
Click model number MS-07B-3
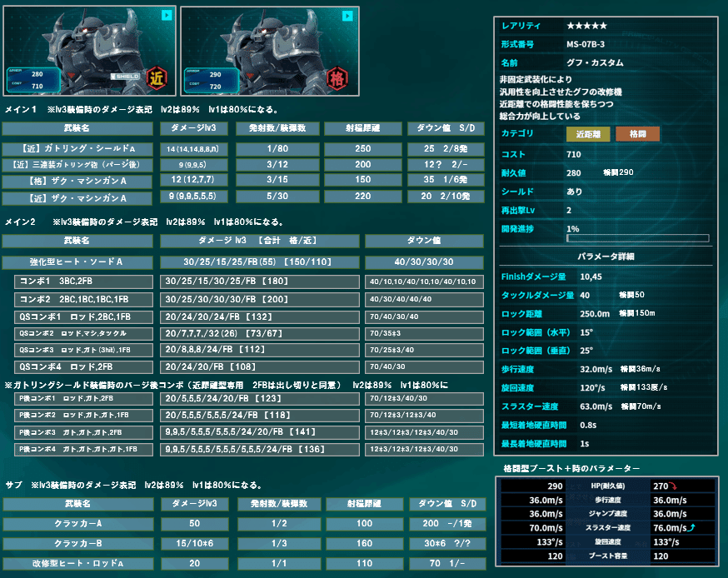(586, 45)
